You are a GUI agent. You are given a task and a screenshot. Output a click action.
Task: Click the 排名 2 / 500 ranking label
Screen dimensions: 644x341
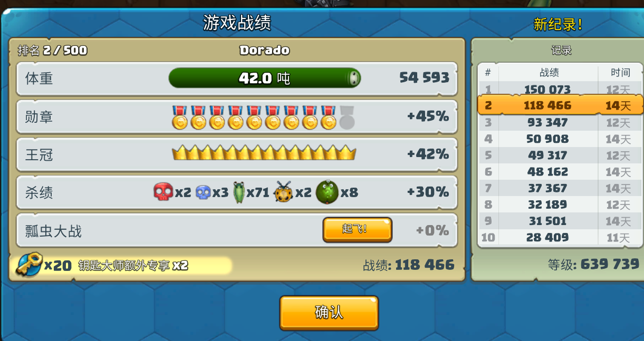pyautogui.click(x=52, y=51)
